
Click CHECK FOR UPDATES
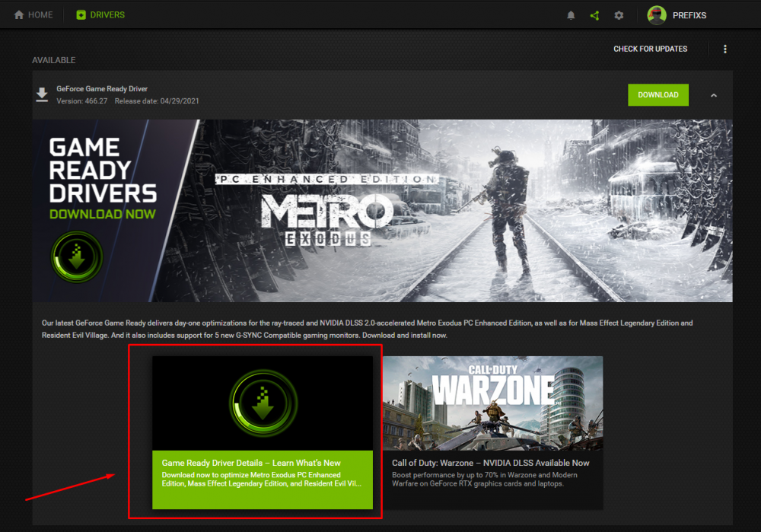coord(651,49)
